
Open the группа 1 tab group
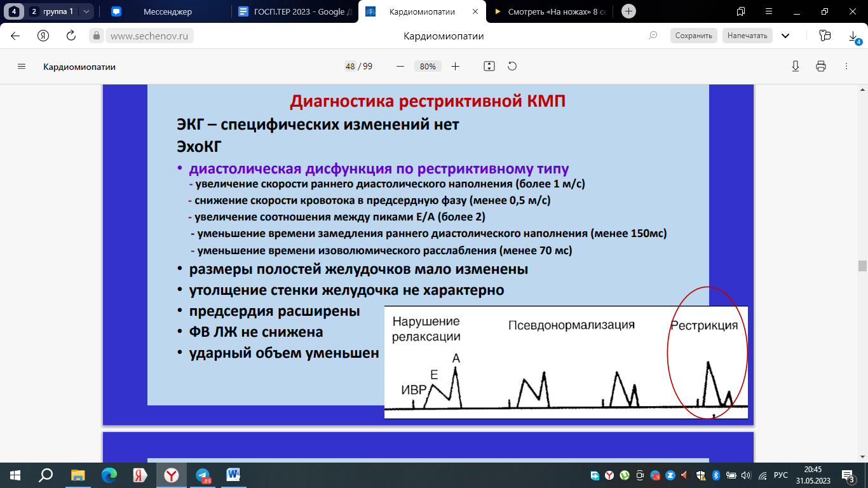53,11
